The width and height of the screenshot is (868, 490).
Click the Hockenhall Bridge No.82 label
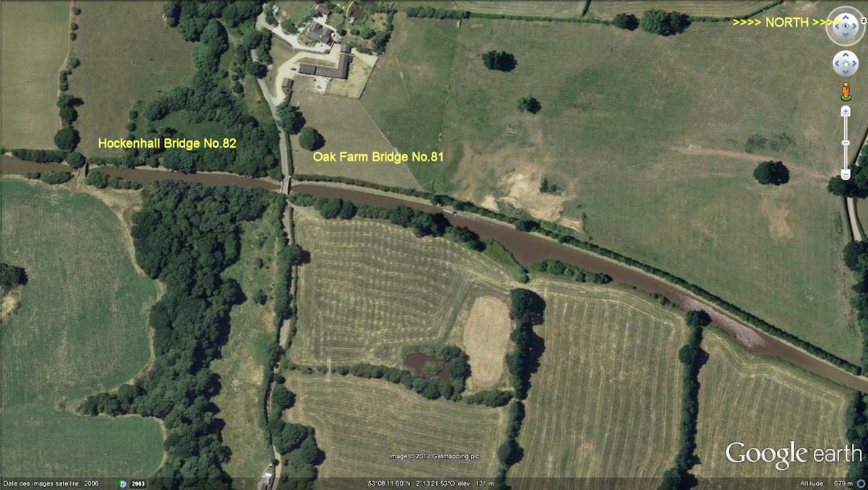click(x=167, y=143)
